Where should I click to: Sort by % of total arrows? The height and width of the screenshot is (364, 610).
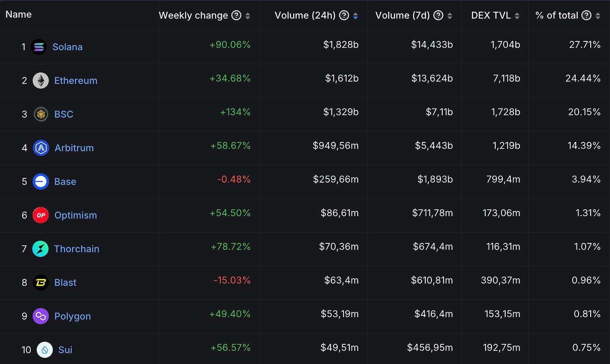[x=598, y=16]
